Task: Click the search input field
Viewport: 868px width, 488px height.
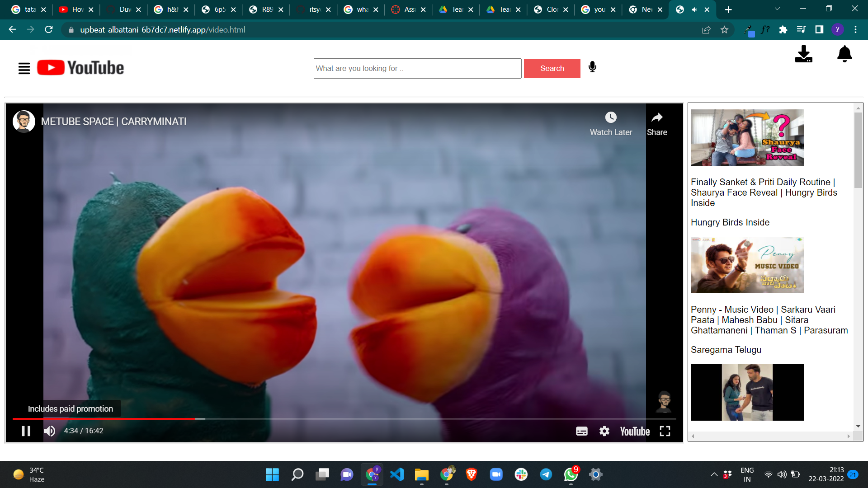Action: click(x=417, y=68)
